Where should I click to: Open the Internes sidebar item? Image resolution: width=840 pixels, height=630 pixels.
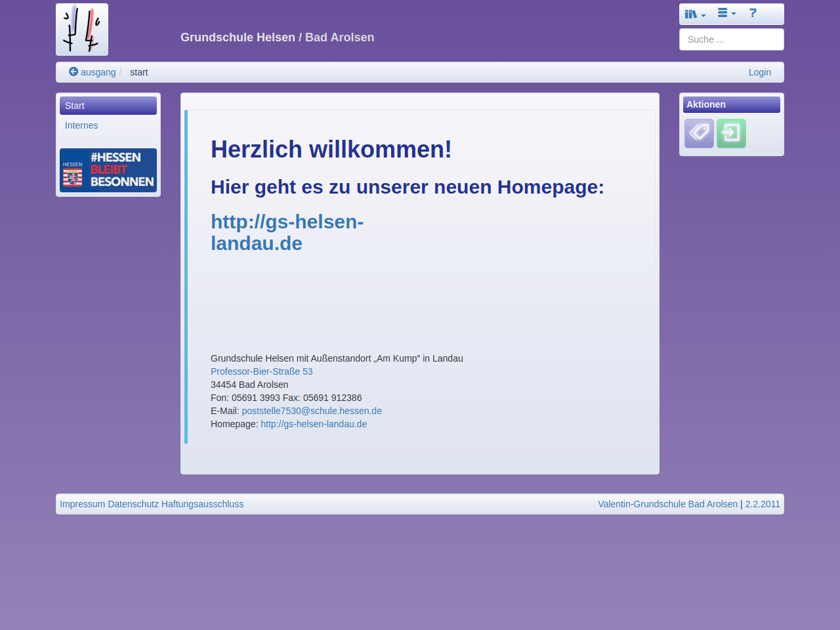coord(81,125)
